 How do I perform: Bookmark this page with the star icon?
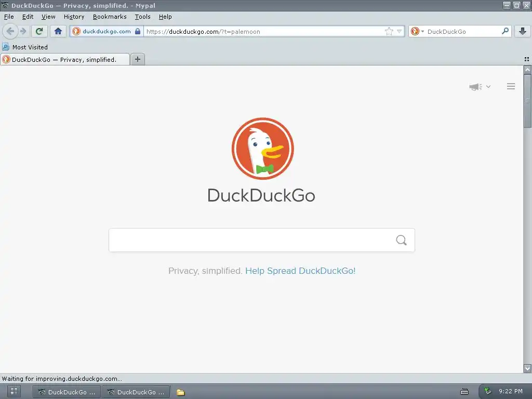389,32
